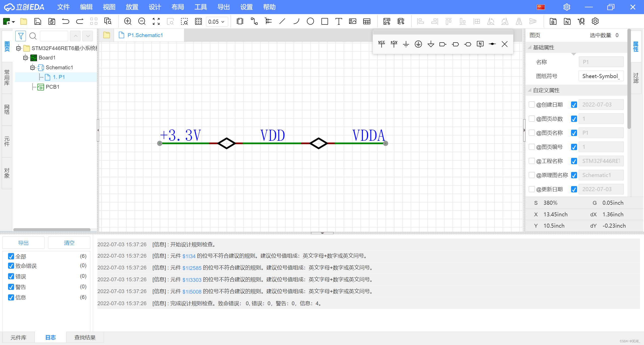Place a VCC power symbol
Image resolution: width=644 pixels, height=345 pixels.
point(381,44)
